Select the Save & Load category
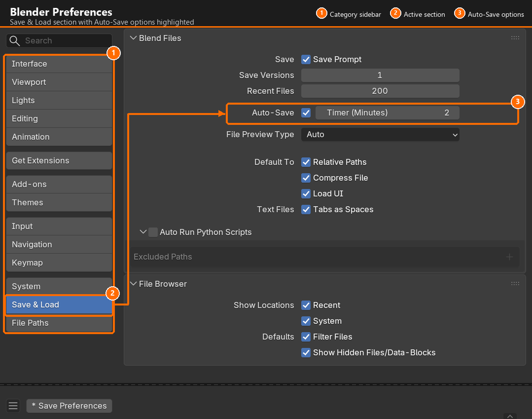 pyautogui.click(x=59, y=305)
